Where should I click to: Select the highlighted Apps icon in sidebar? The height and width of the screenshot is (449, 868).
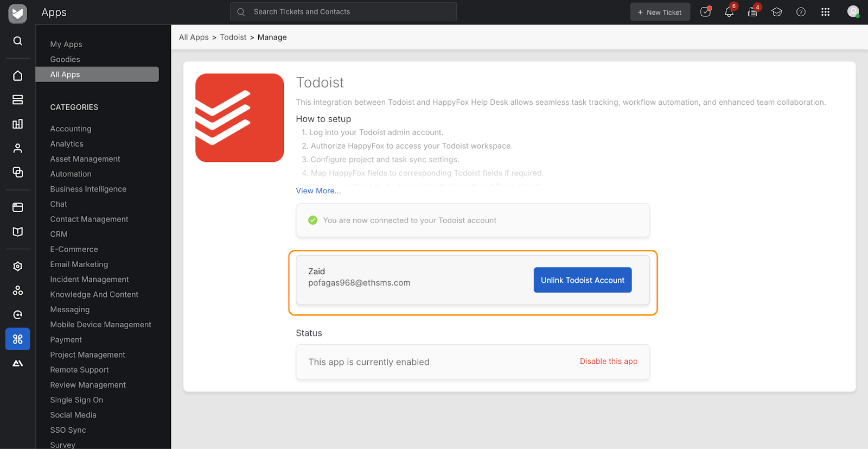(x=18, y=339)
